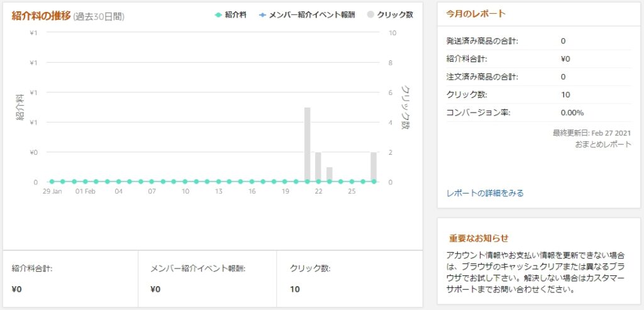The image size is (644, 310).
Task: Toggle the 紹介料 legend series
Action: (230, 15)
